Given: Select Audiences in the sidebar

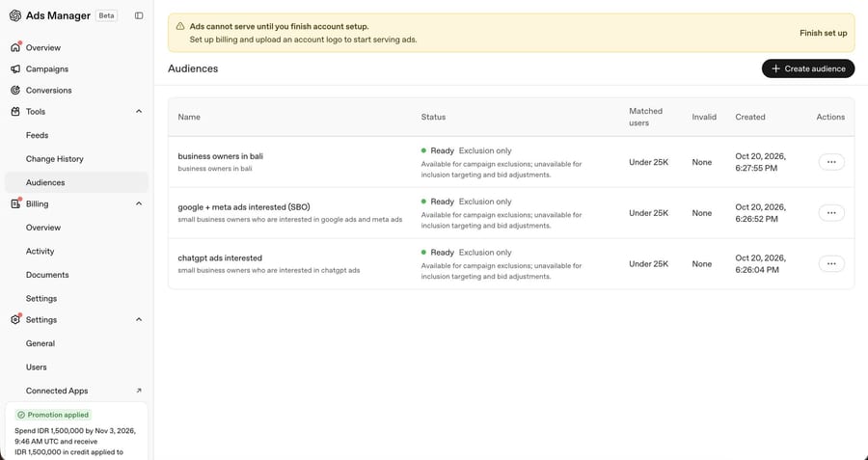Looking at the screenshot, I should (76, 182).
